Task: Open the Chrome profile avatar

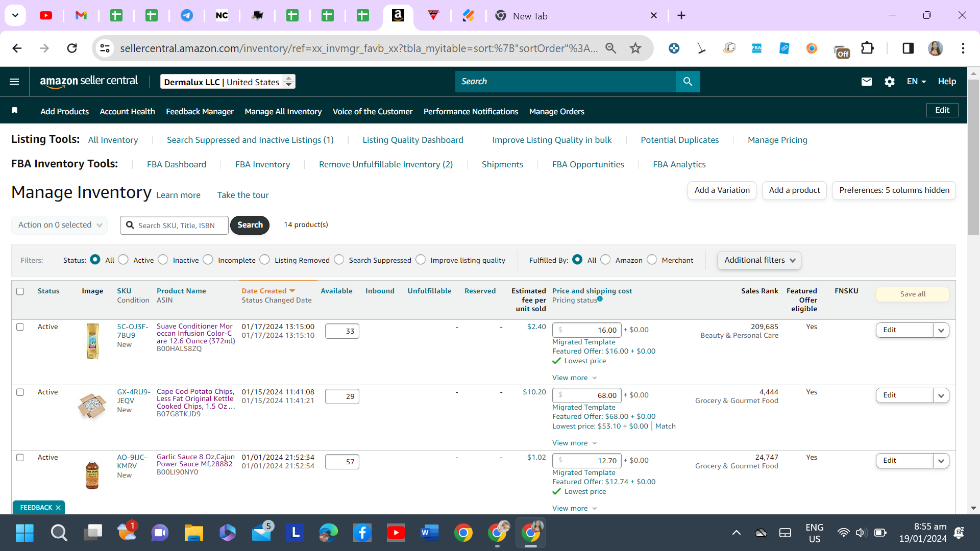Action: pyautogui.click(x=936, y=48)
